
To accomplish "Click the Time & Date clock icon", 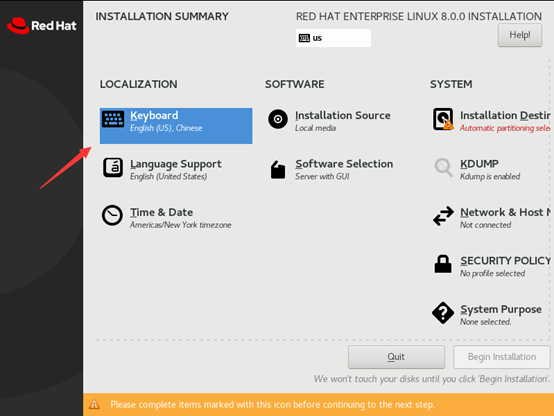I will pyautogui.click(x=112, y=215).
